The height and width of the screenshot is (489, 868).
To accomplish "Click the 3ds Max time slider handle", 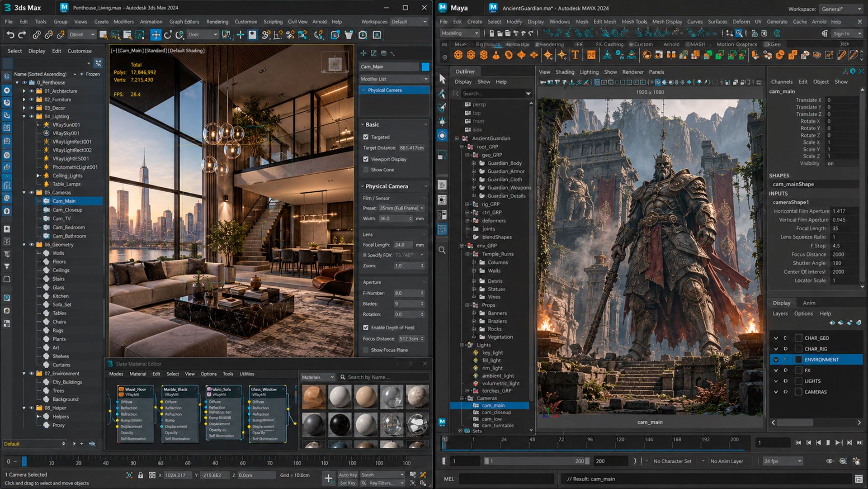I will tap(24, 461).
